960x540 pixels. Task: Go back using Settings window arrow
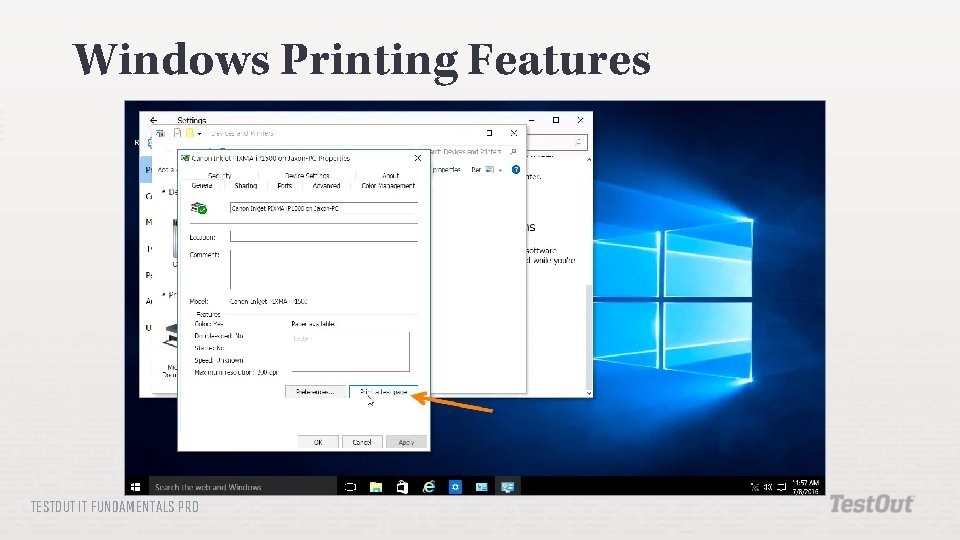point(154,120)
